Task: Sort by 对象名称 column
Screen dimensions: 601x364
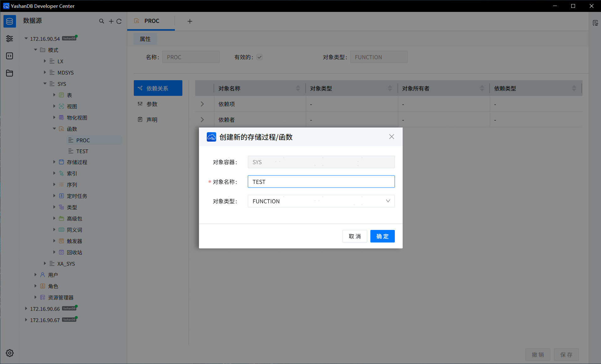Action: click(298, 88)
